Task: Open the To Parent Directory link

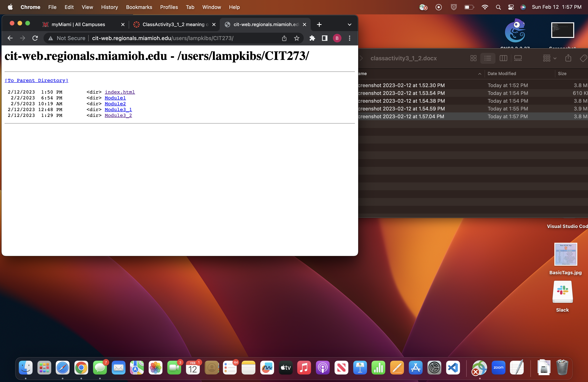Action: point(37,80)
